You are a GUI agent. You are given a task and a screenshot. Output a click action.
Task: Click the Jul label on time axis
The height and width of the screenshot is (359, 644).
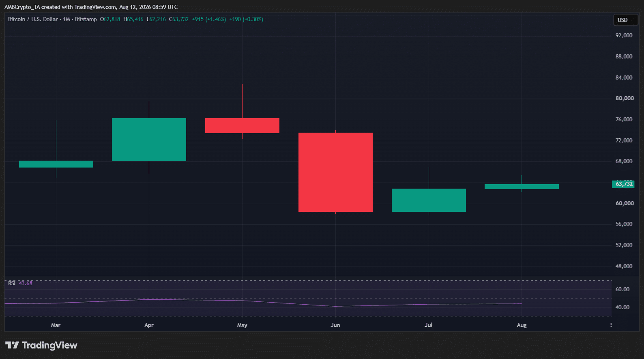tap(429, 325)
